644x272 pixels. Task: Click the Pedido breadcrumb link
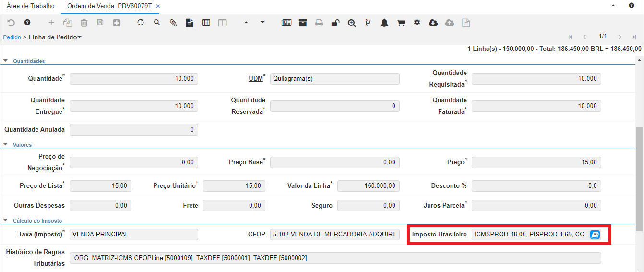pyautogui.click(x=12, y=37)
